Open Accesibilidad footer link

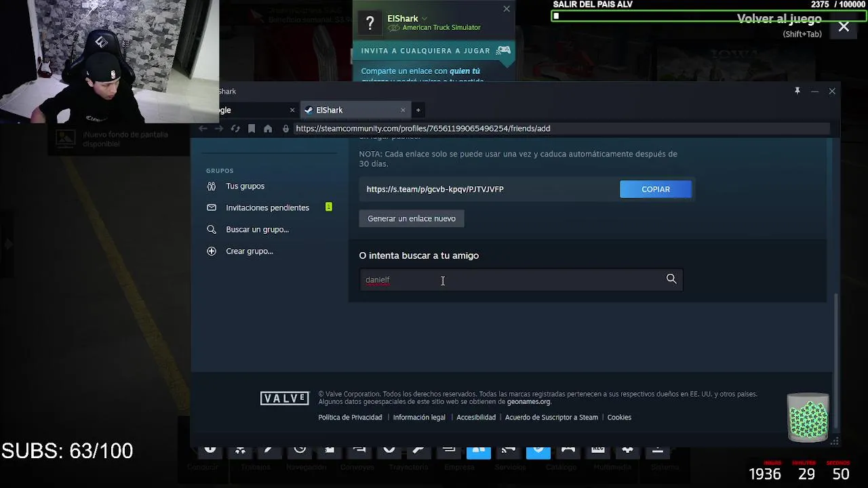(476, 417)
